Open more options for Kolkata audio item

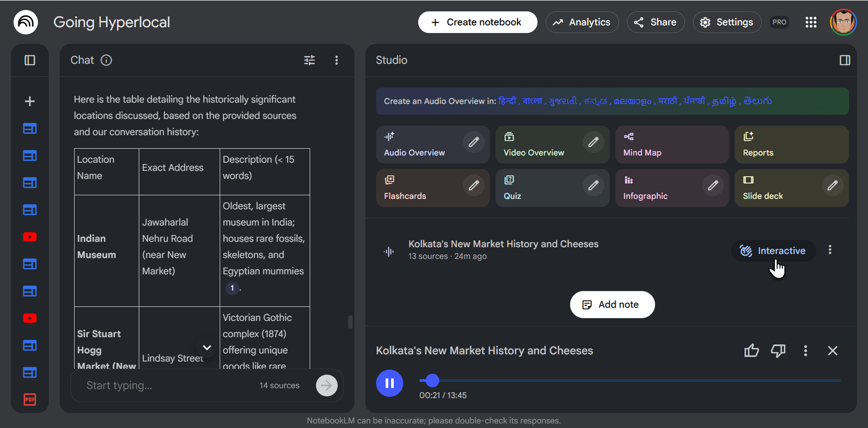(x=830, y=250)
